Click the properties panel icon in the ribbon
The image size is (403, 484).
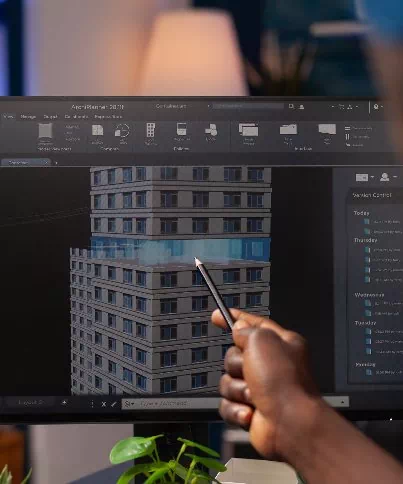181,129
